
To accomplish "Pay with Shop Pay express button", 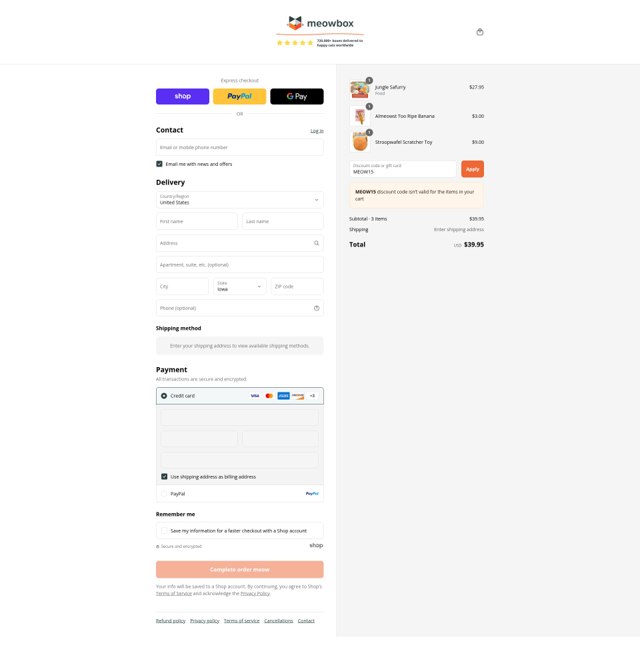I will [x=183, y=96].
